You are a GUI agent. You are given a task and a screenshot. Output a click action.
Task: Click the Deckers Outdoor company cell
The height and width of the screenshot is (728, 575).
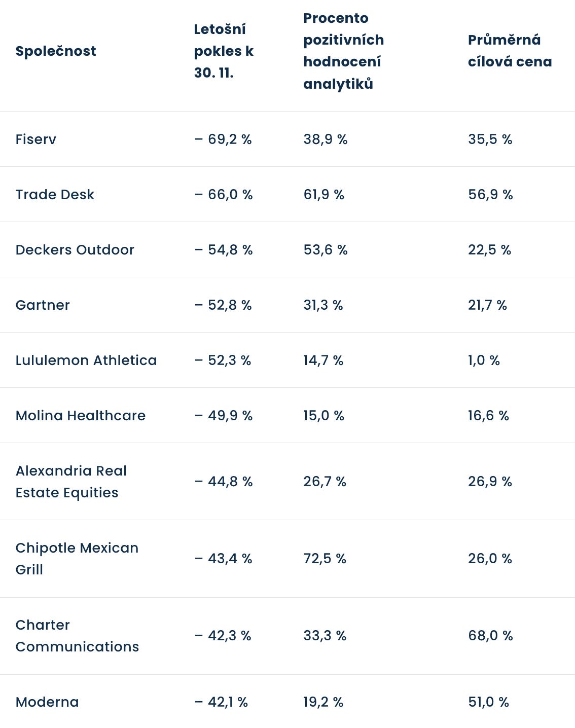[x=75, y=250]
